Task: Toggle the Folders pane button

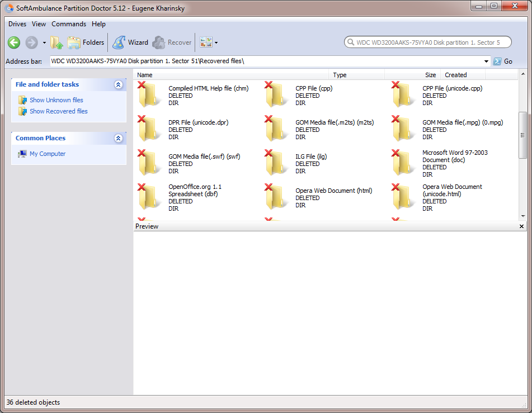Action: [x=86, y=42]
